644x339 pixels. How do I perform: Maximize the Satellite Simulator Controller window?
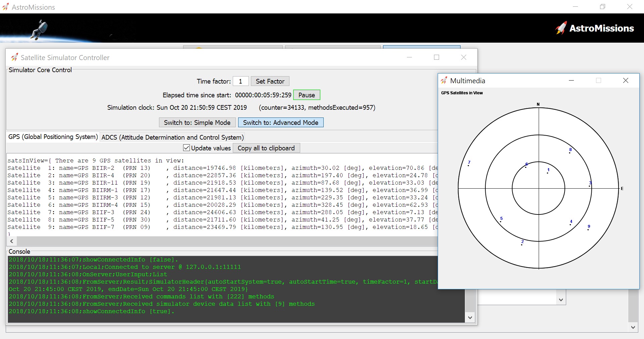[436, 57]
